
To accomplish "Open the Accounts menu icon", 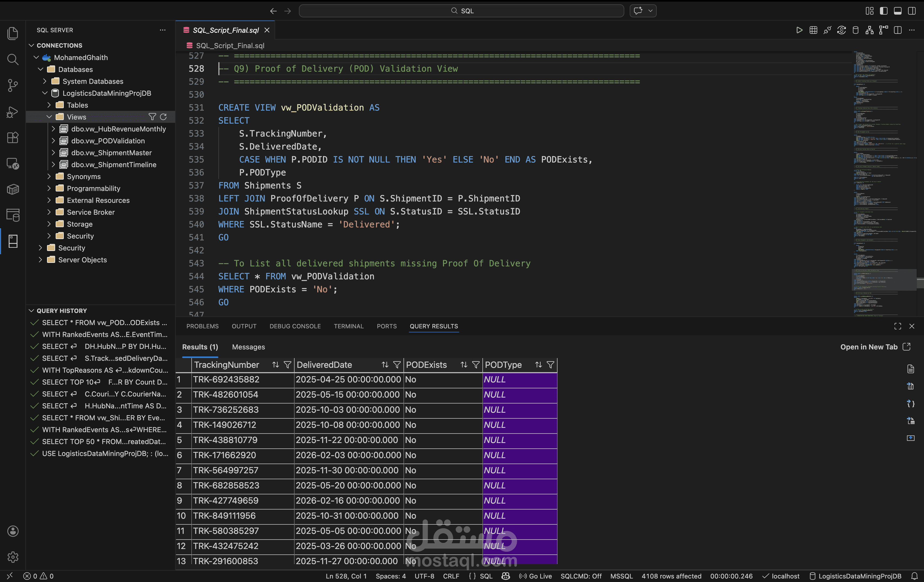I will pyautogui.click(x=13, y=531).
